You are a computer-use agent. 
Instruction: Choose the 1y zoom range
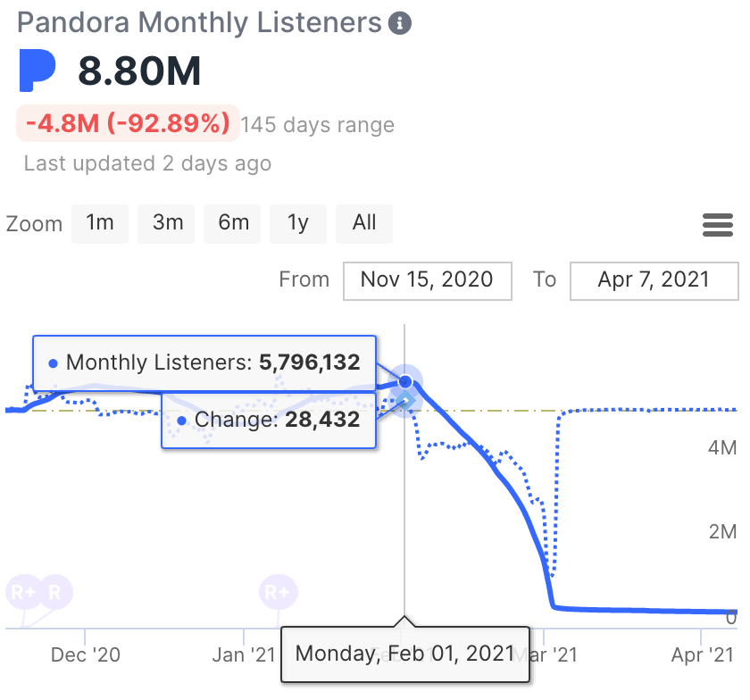(x=298, y=223)
